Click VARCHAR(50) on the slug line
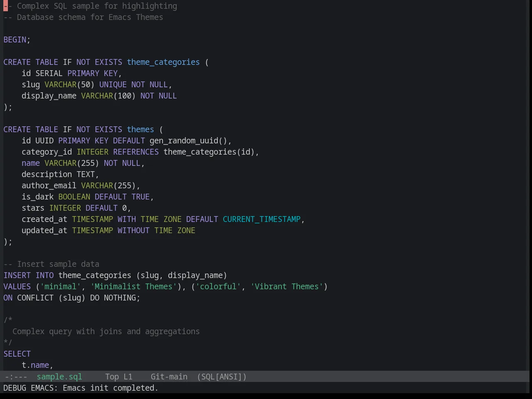The image size is (532, 399). tap(69, 84)
